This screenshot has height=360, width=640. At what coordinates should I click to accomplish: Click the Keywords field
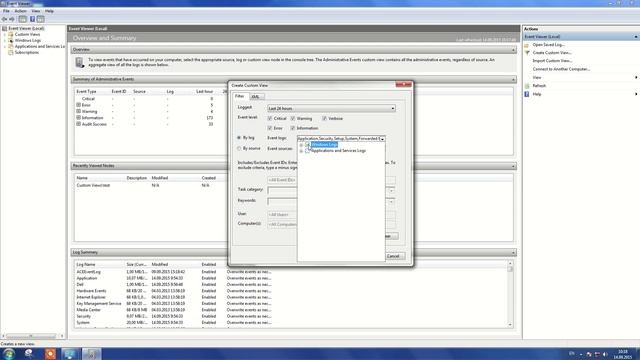pos(331,202)
